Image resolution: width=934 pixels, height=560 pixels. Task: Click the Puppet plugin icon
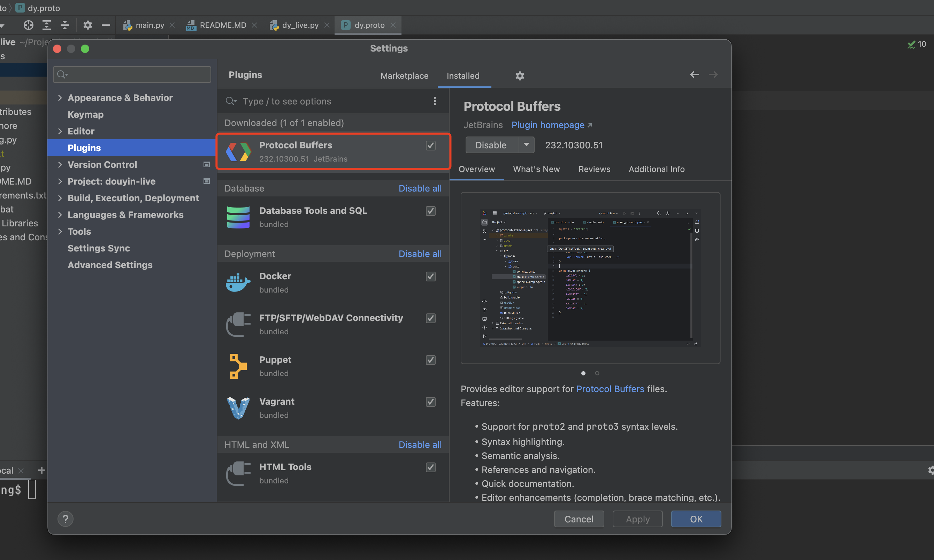pos(238,366)
